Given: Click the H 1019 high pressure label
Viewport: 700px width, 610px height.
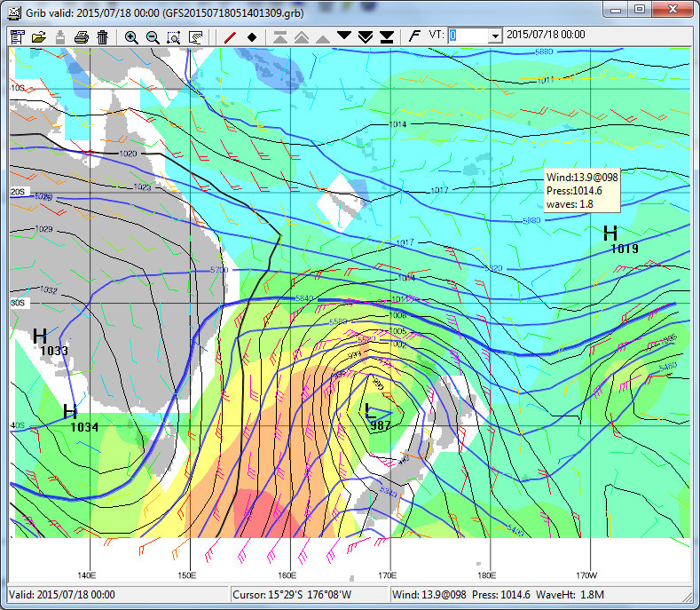Looking at the screenshot, I should click(620, 240).
